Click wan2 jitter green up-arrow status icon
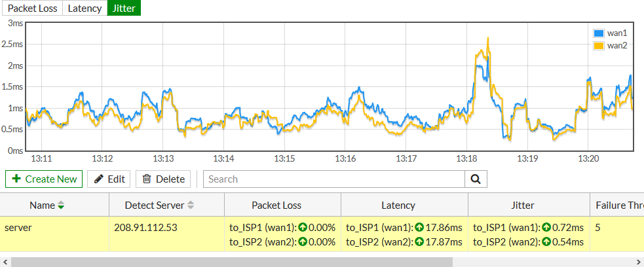 point(546,241)
